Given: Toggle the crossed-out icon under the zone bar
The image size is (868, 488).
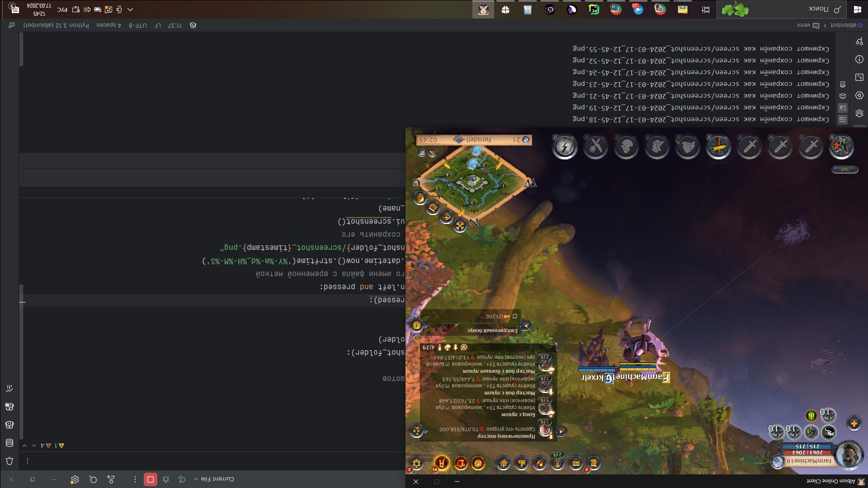Looking at the screenshot, I should pos(422,153).
